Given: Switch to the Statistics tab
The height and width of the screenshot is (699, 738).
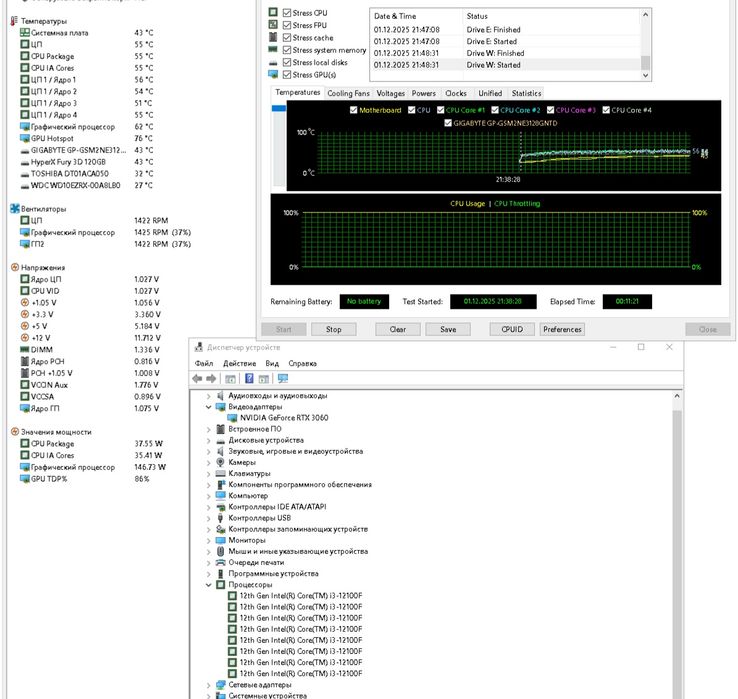Looking at the screenshot, I should pos(526,93).
